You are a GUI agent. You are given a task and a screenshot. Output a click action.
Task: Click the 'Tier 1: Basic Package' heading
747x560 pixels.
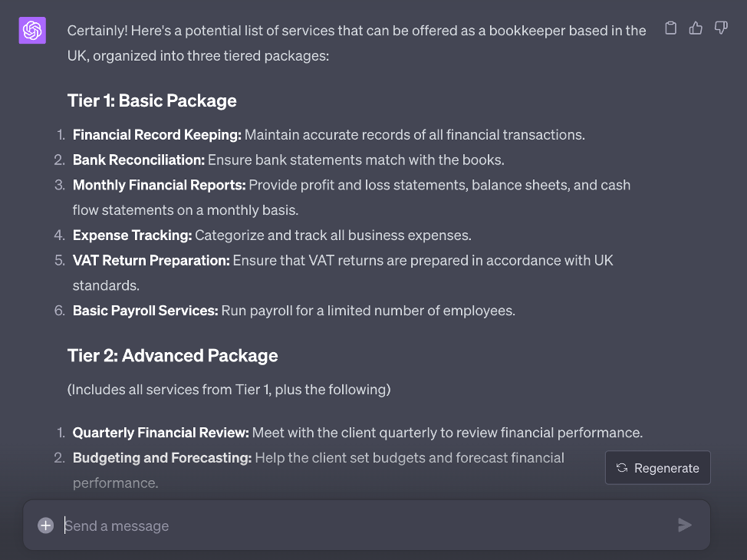152,100
